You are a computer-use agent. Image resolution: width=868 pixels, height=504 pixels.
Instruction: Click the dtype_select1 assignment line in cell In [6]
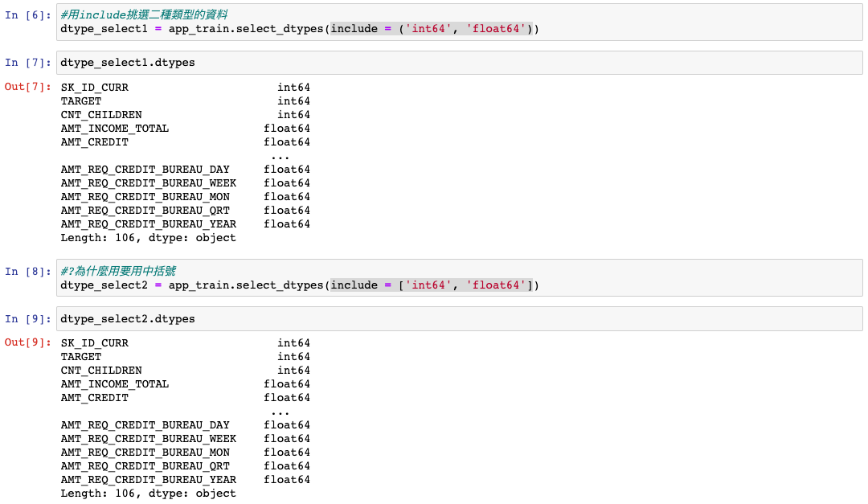(x=300, y=29)
